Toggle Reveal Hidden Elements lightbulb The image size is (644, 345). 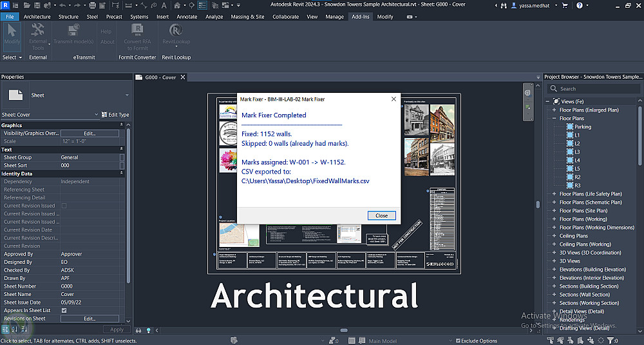pos(149,330)
